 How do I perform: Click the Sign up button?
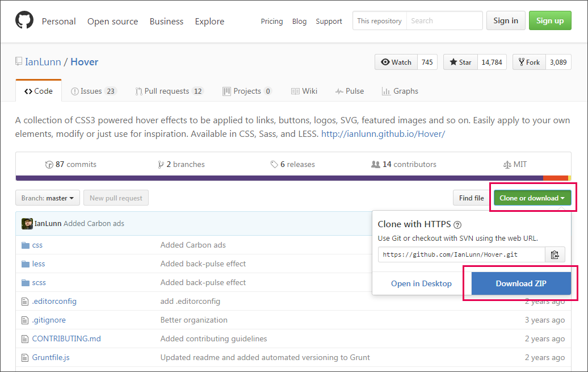point(550,20)
